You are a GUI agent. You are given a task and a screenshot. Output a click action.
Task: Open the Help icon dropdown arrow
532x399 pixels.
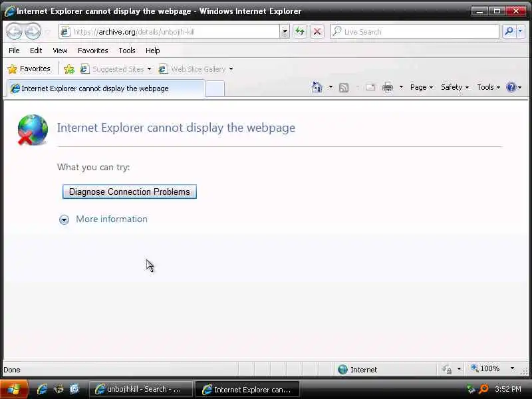[520, 87]
